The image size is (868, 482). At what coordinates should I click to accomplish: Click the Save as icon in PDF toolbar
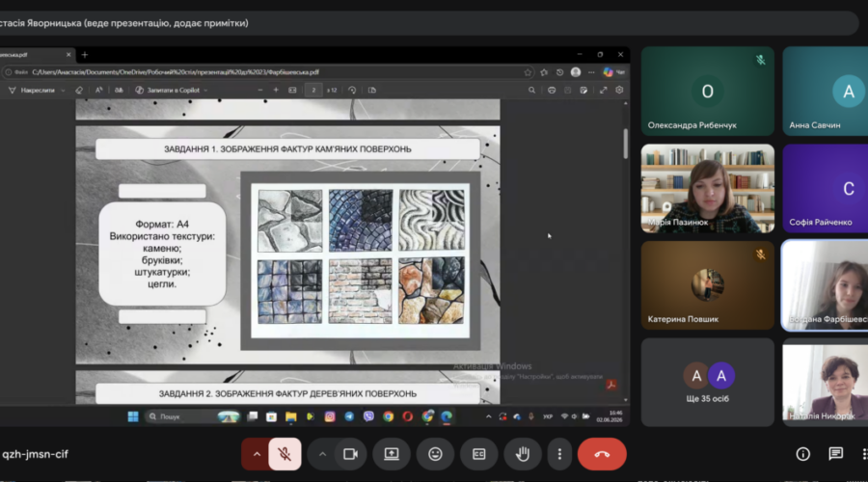(583, 91)
